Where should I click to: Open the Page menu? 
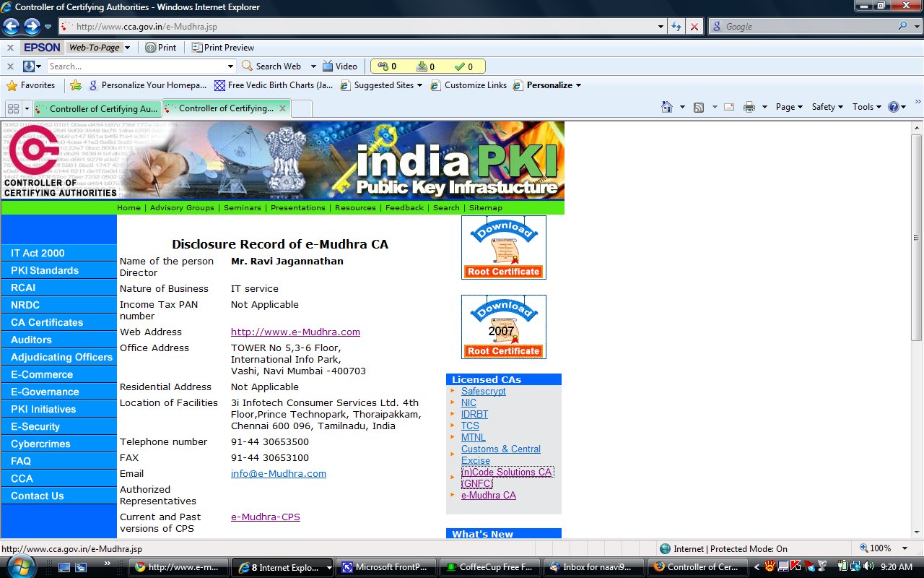tap(789, 107)
